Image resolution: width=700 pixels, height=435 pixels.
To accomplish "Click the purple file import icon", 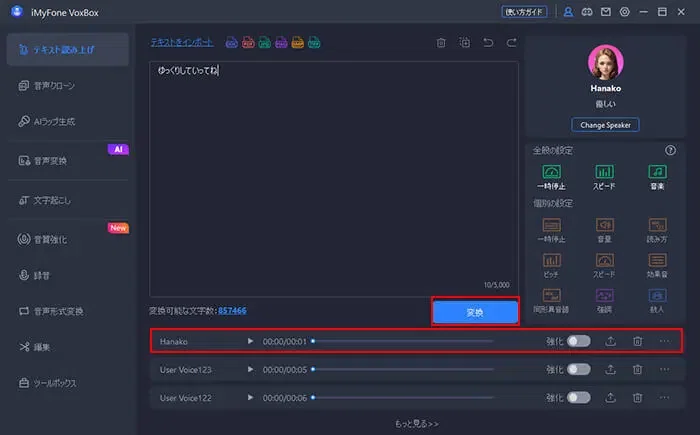I will tap(281, 43).
